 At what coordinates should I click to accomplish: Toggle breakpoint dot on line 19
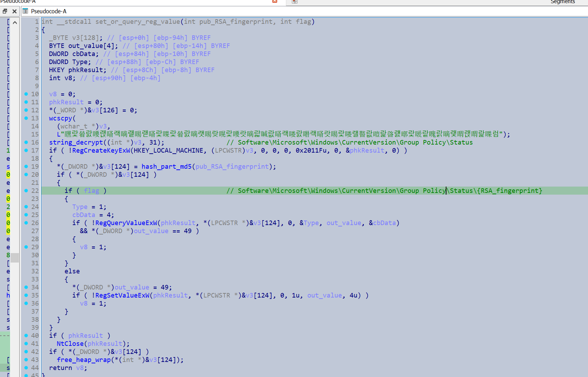26,167
